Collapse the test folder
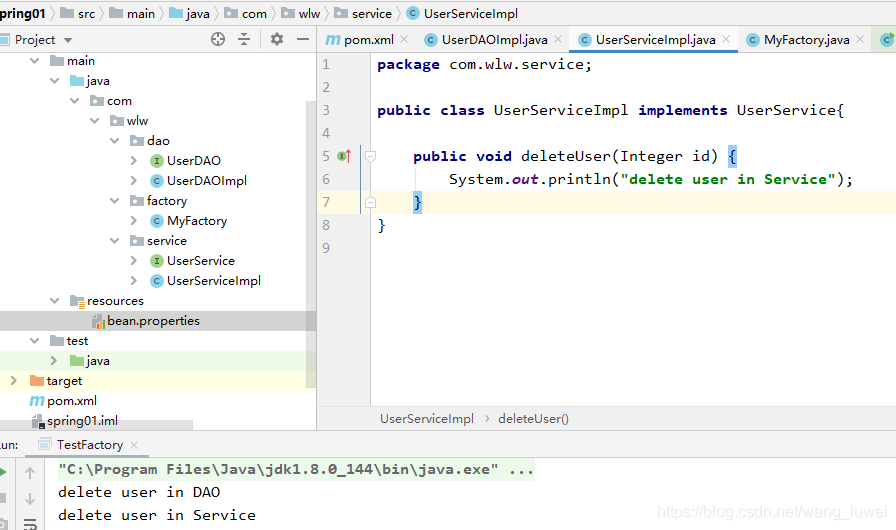 tap(35, 340)
